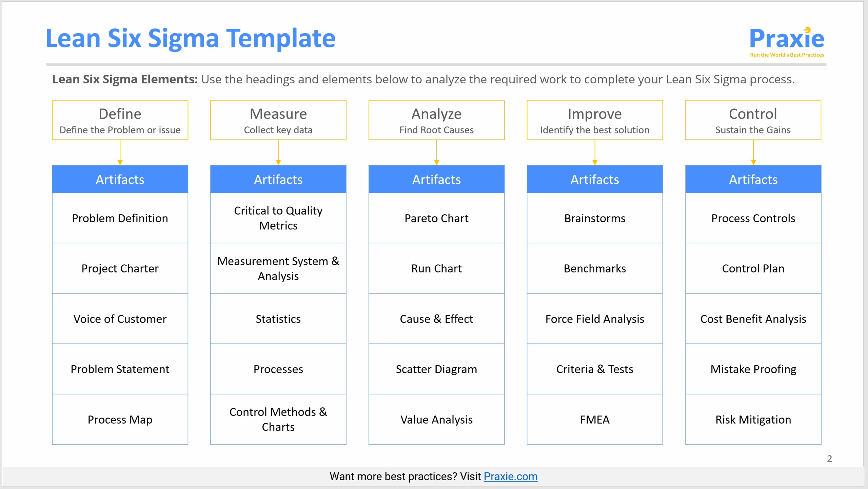The image size is (868, 489).
Task: Select the Define phase box
Action: pos(120,120)
